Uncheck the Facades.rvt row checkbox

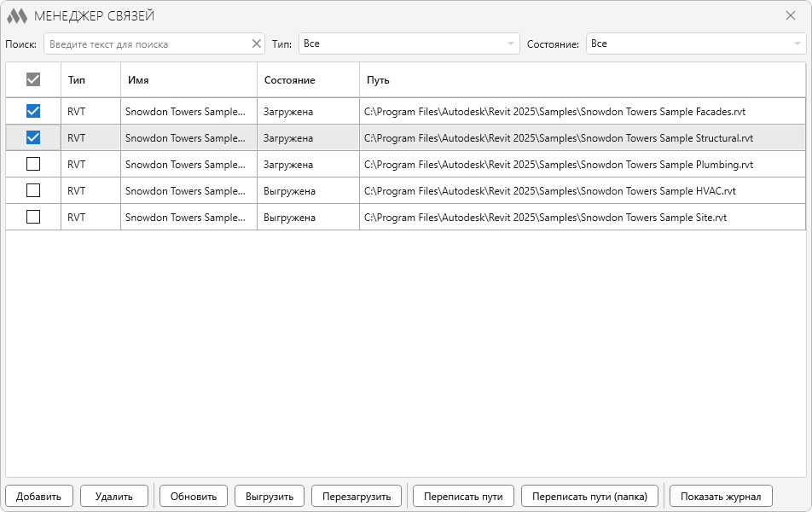[x=33, y=111]
